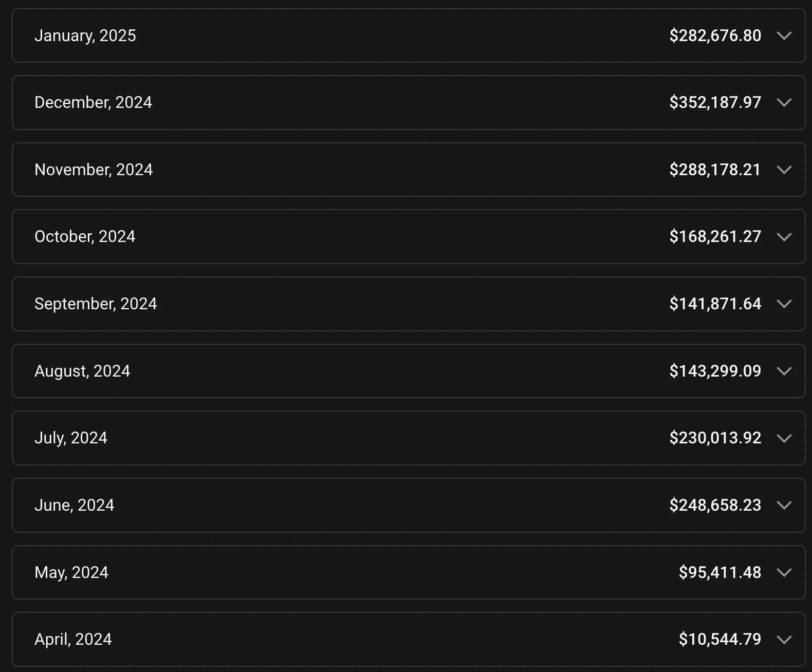Image resolution: width=812 pixels, height=672 pixels.
Task: Click the $141,871.64 amount
Action: tap(715, 304)
